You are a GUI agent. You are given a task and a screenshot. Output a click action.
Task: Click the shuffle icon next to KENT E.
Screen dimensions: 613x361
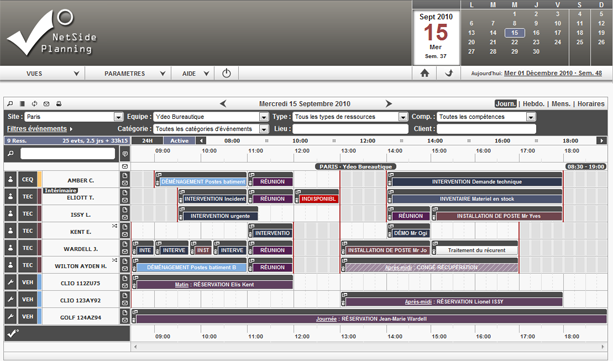pos(115,226)
